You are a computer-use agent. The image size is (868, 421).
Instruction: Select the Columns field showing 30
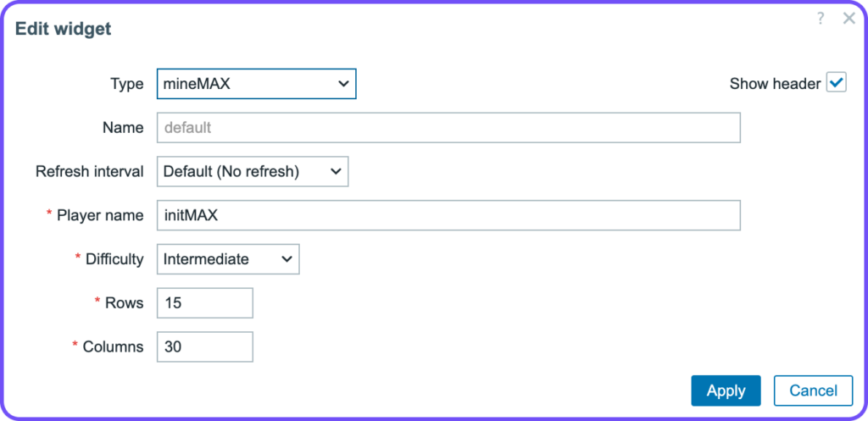(205, 346)
